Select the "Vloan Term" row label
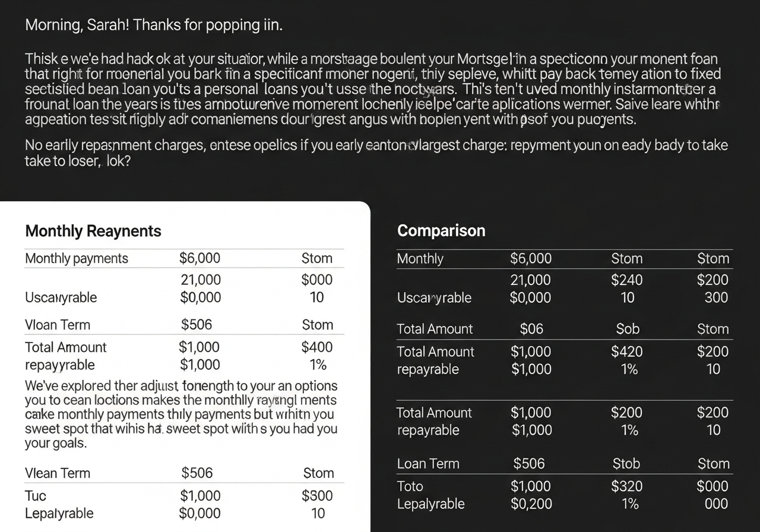The image size is (760, 532). 58,325
